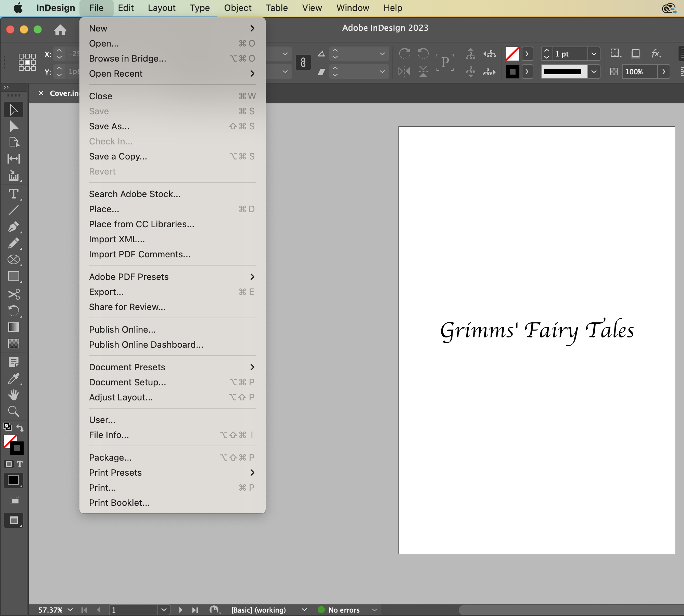The width and height of the screenshot is (684, 616).
Task: Open the transparency effects fx menu
Action: point(656,54)
